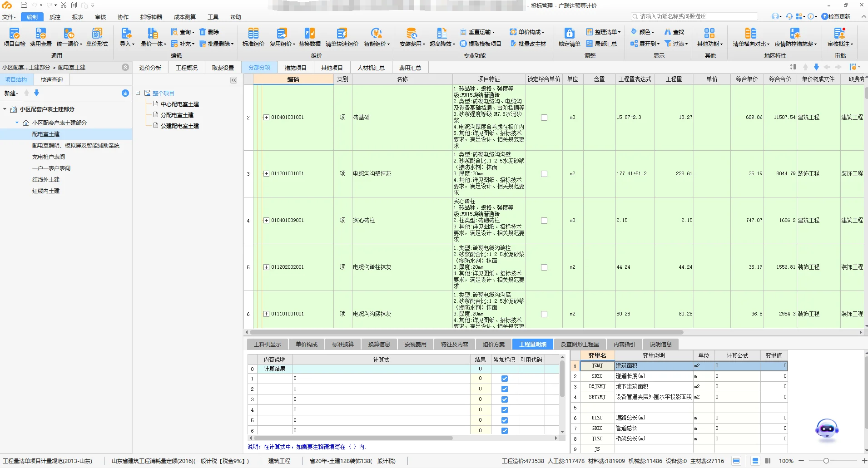Select 中心配电室土建 node
The image size is (868, 468).
pos(180,104)
